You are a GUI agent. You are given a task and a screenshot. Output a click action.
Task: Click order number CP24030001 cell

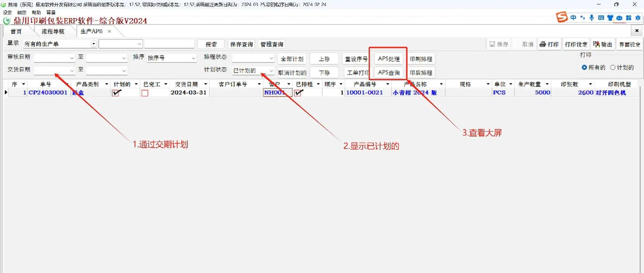coord(48,92)
